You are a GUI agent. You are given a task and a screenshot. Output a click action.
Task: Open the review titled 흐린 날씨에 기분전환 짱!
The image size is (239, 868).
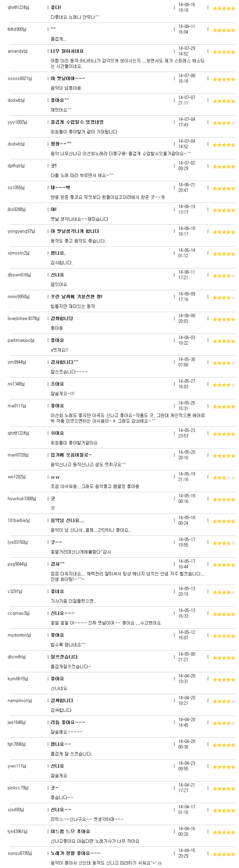[77, 296]
